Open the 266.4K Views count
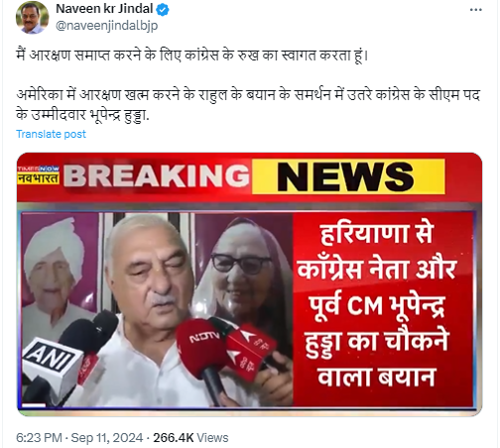This screenshot has width=500, height=448. click(190, 438)
